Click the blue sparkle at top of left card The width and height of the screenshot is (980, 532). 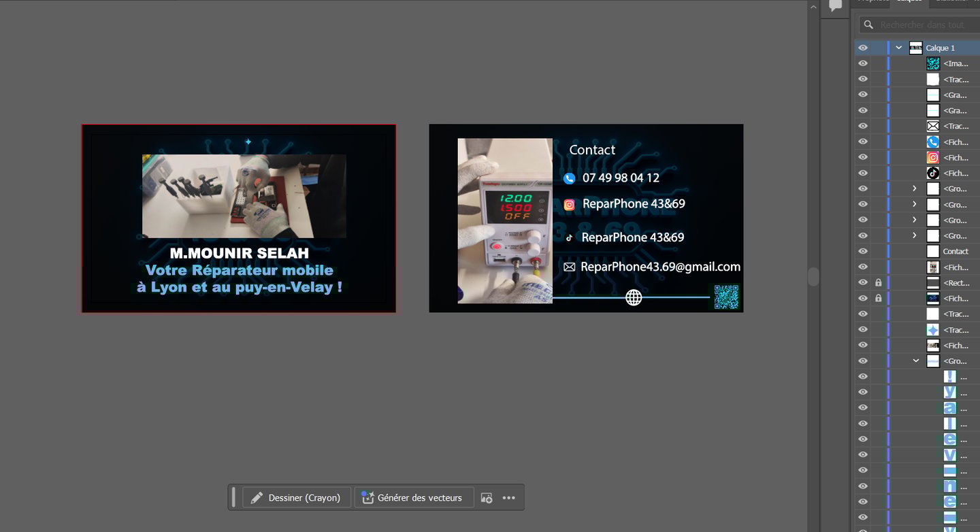pos(248,142)
